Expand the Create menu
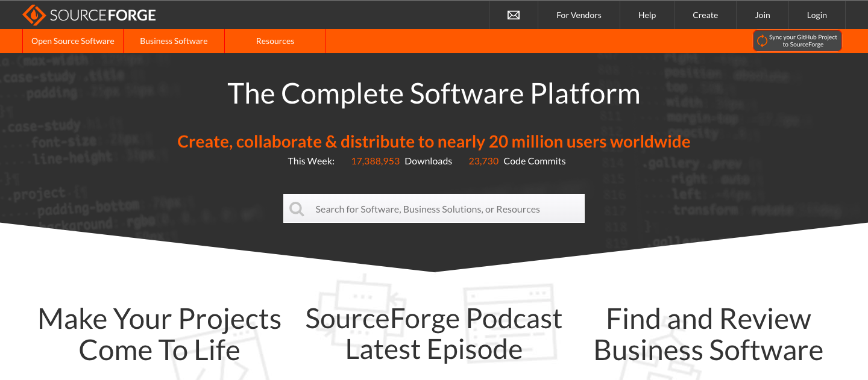Viewport: 868px width, 380px height. pos(705,15)
